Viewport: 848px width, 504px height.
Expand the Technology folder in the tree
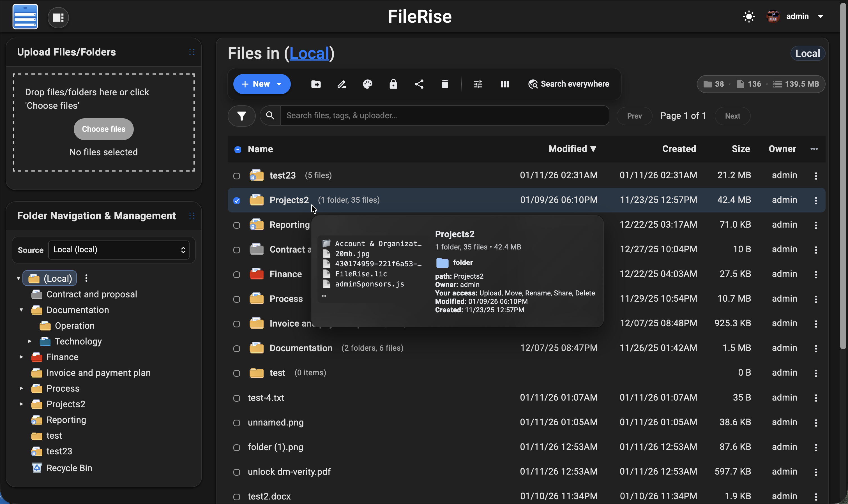30,341
